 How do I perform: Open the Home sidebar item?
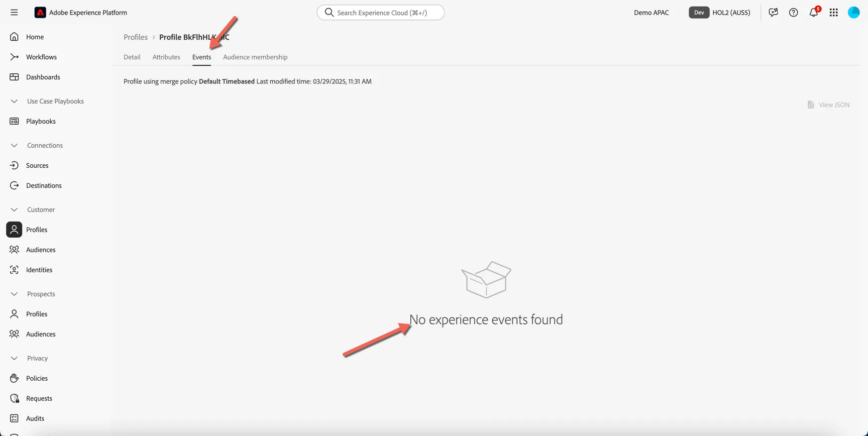35,37
